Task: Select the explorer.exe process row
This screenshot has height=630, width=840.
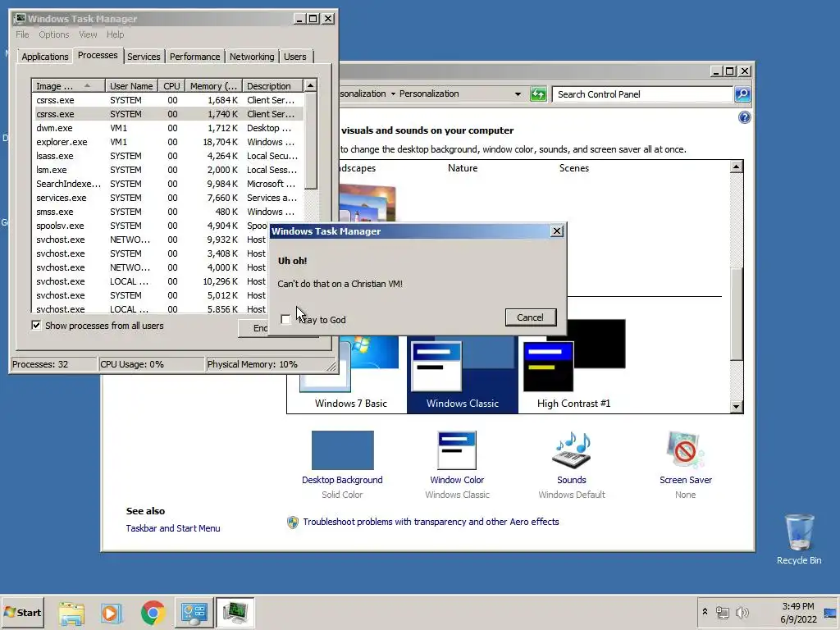Action: [167, 142]
